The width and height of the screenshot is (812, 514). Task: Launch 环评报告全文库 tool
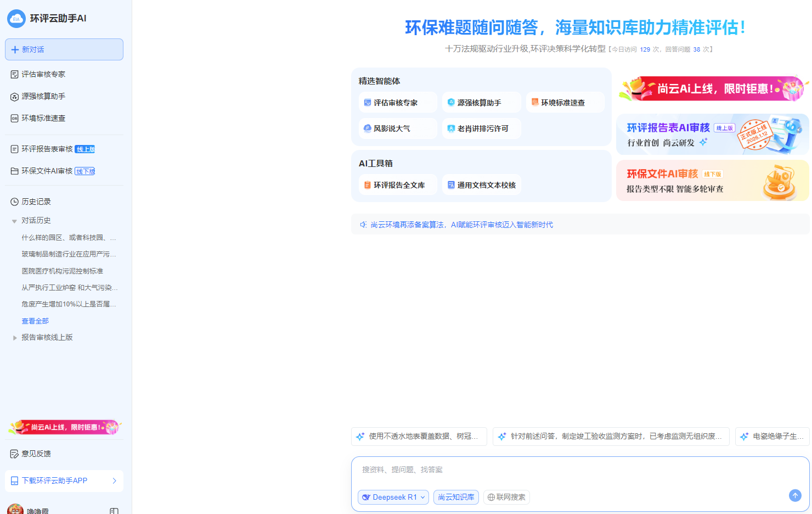click(x=398, y=185)
